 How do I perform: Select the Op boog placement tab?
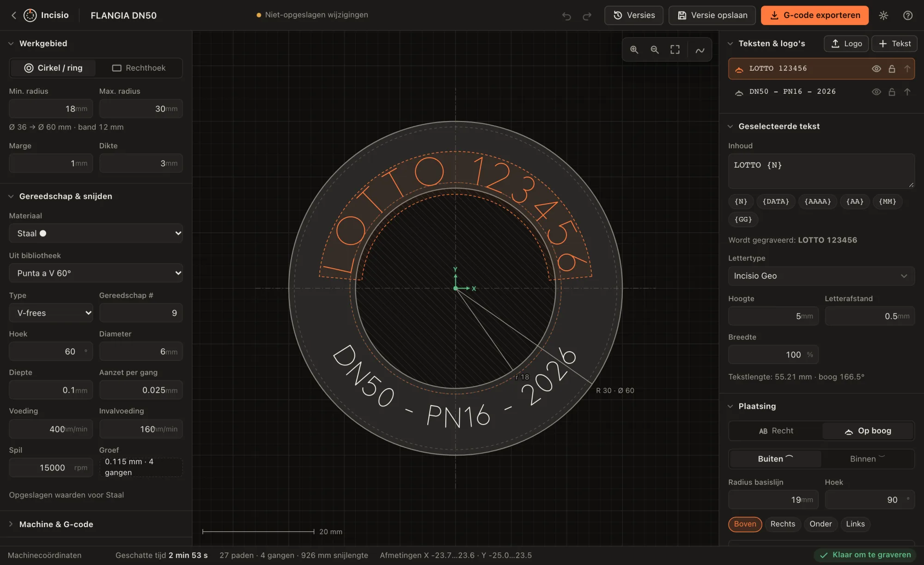click(x=868, y=431)
